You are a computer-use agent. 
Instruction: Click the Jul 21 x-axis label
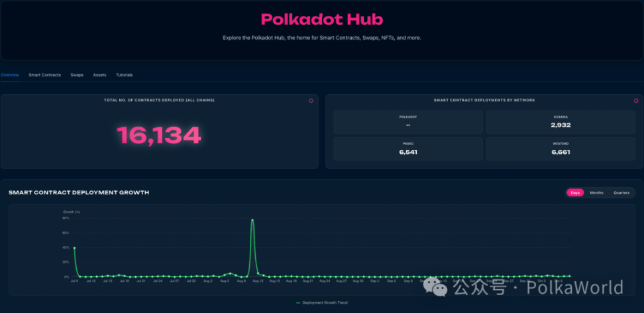(x=141, y=281)
